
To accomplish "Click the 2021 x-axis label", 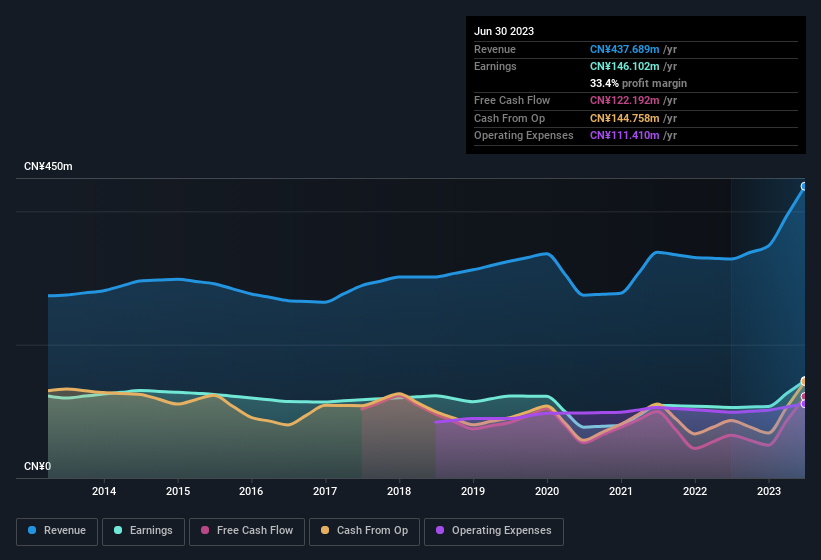I will click(621, 491).
